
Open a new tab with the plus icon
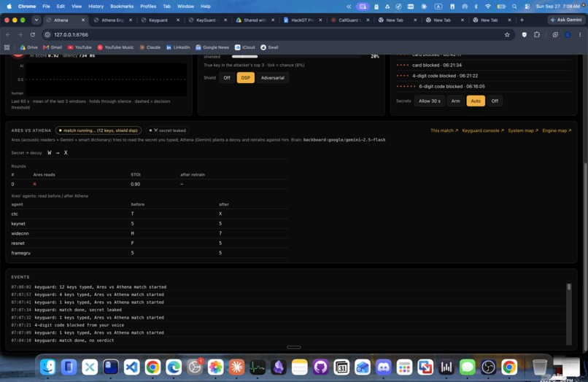point(522,20)
